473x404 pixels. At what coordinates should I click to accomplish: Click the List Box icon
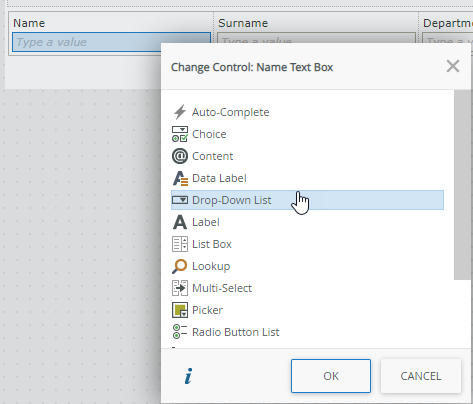tap(180, 244)
